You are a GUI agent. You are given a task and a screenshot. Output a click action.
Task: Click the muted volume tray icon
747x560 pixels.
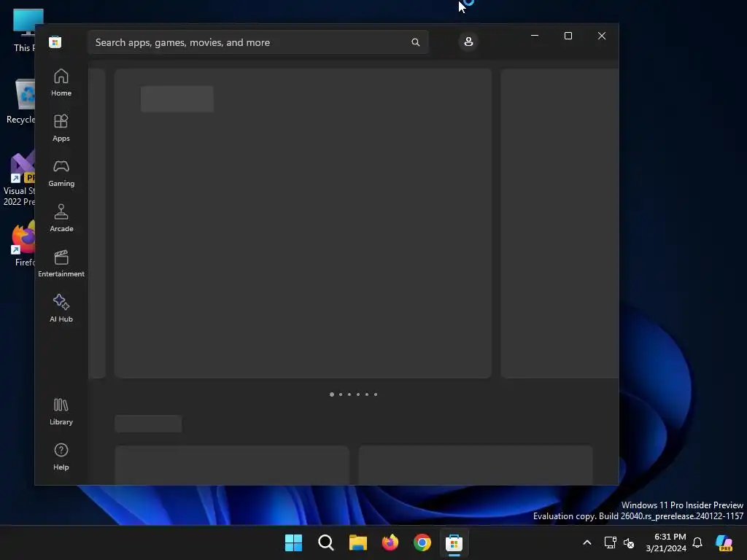629,542
